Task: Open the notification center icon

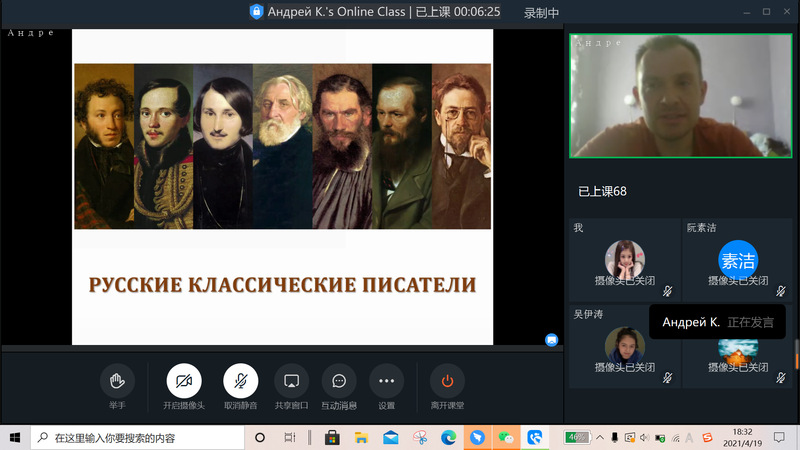Action: (779, 438)
